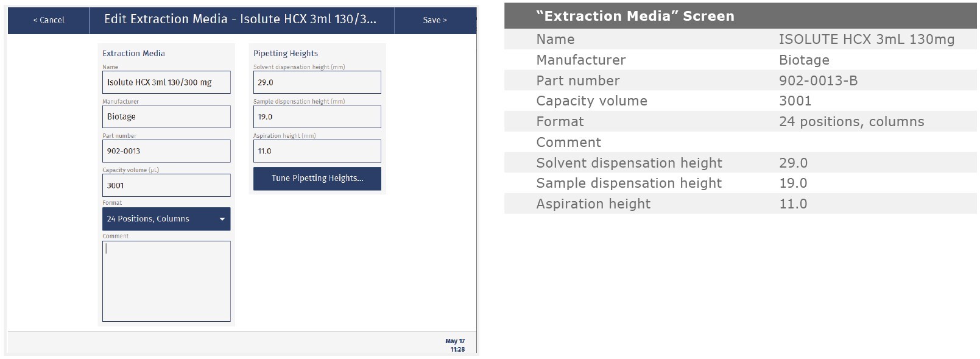Click inside the Comment text area

(166, 281)
